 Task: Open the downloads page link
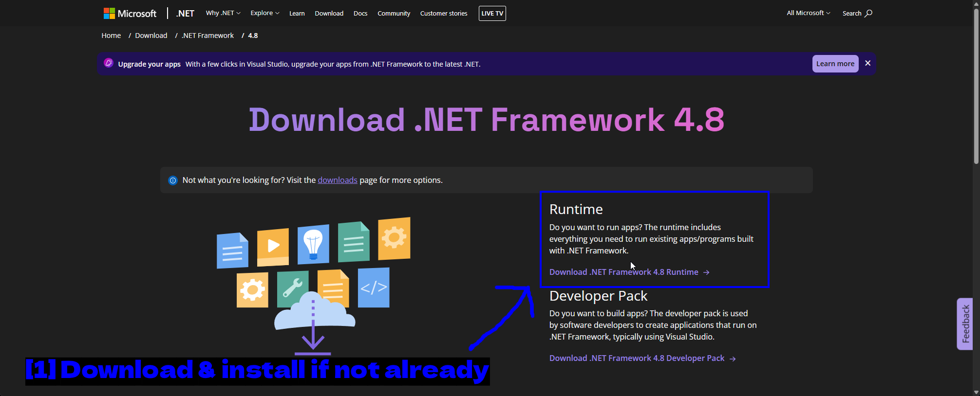click(338, 180)
